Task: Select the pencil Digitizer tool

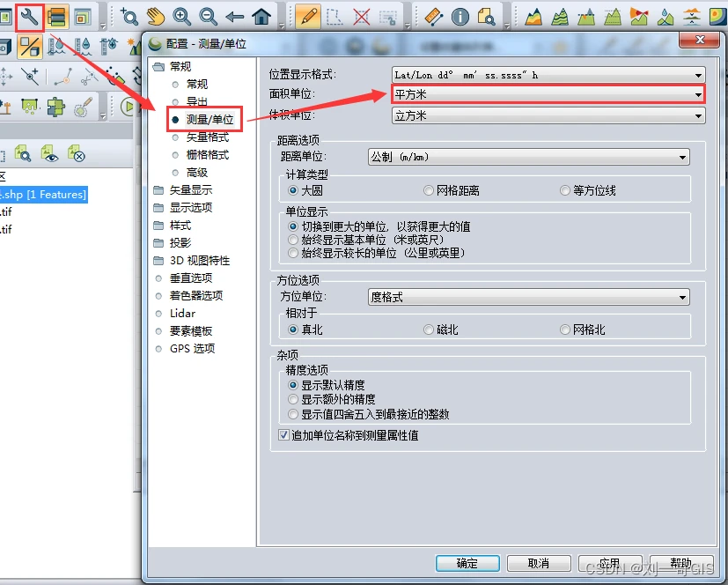Action: pos(308,18)
